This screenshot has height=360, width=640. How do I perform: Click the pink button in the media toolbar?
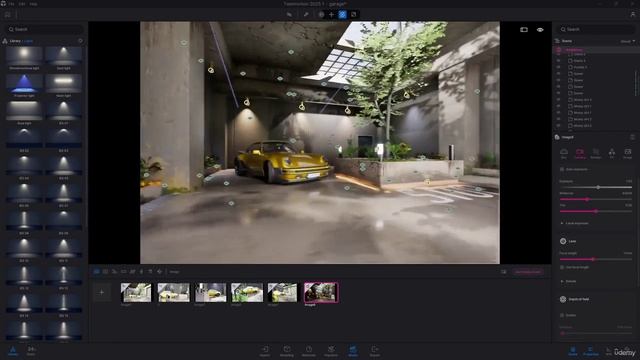tap(528, 272)
